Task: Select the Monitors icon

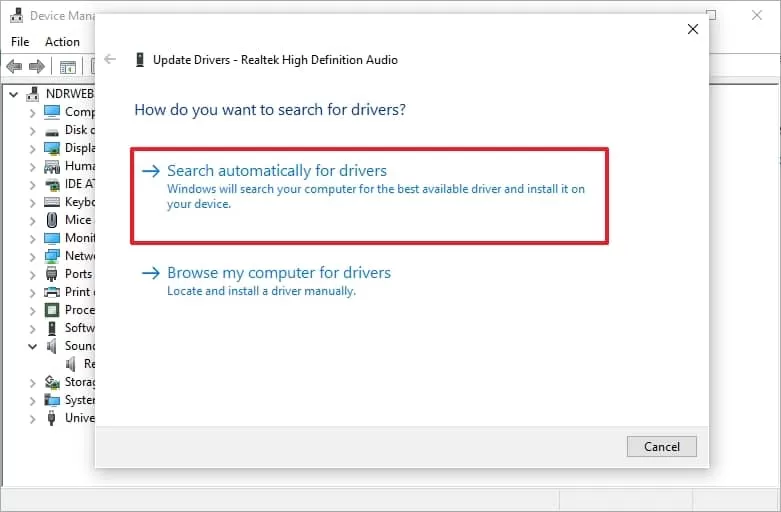Action: pyautogui.click(x=52, y=238)
